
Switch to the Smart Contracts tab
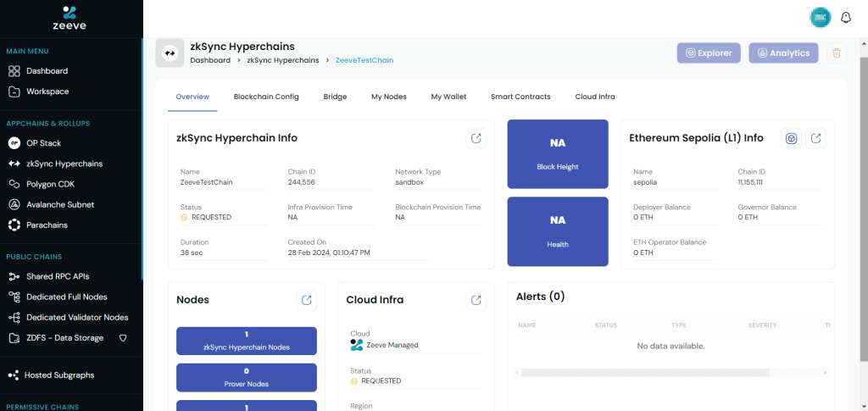click(521, 97)
